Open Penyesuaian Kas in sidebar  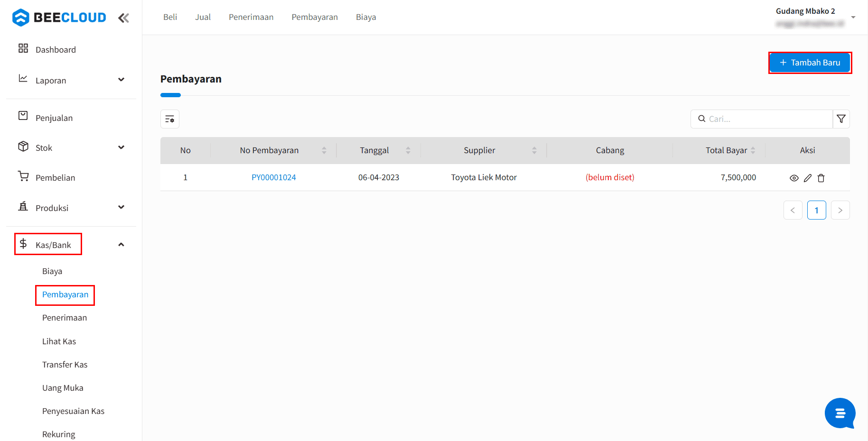73,411
